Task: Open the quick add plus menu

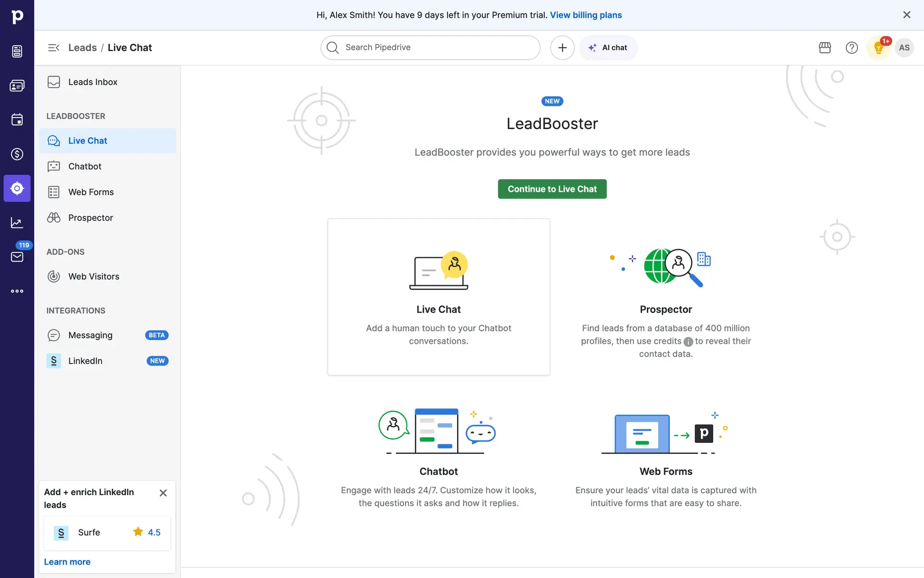Action: pyautogui.click(x=562, y=48)
